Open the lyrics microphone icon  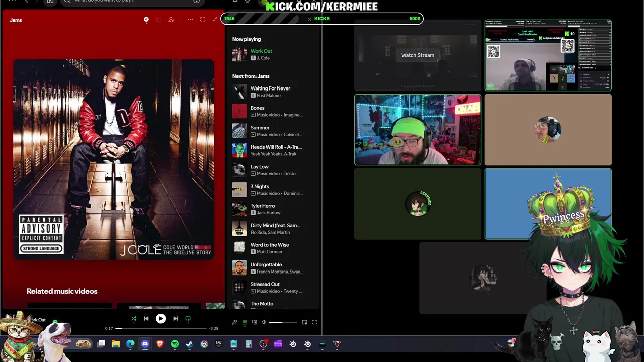tap(234, 322)
